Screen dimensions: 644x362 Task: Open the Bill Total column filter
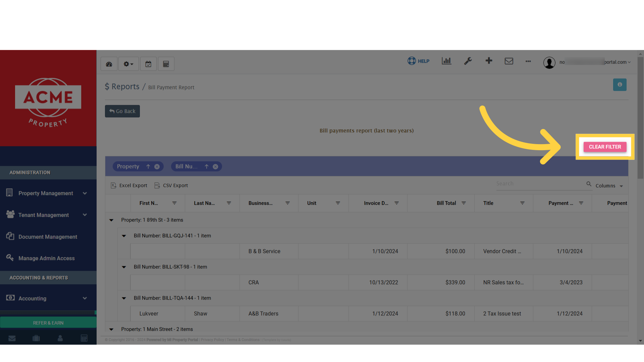464,203
